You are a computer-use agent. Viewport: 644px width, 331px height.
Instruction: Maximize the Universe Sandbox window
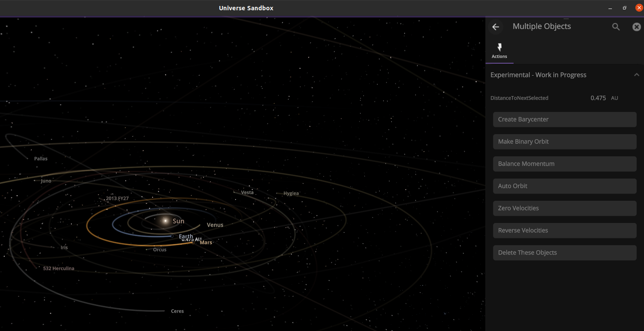point(624,8)
